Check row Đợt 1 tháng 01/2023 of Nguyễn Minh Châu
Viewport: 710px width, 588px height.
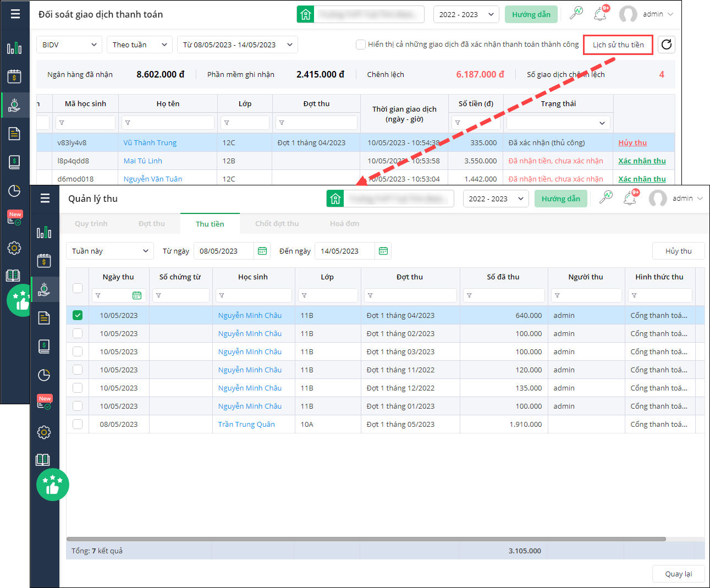[x=78, y=406]
